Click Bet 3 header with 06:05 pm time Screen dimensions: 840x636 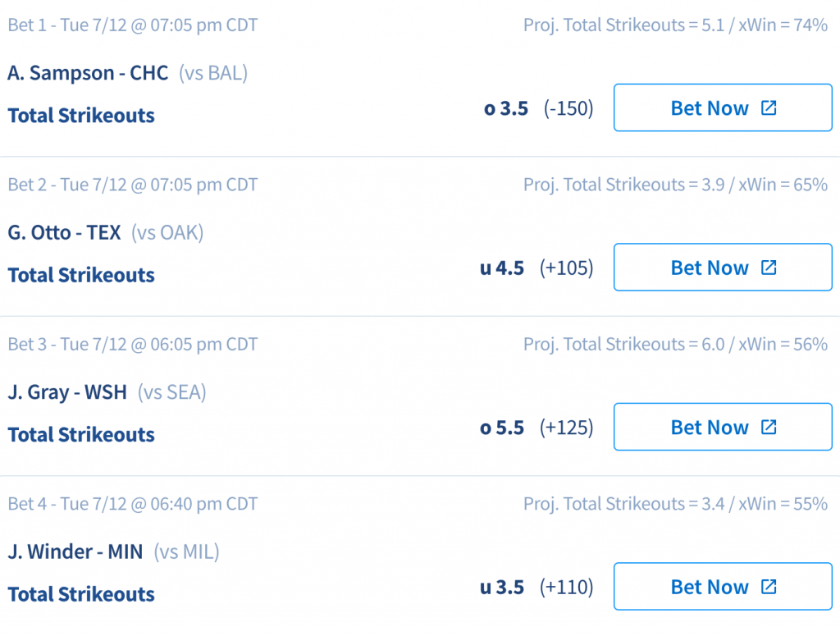(x=133, y=345)
